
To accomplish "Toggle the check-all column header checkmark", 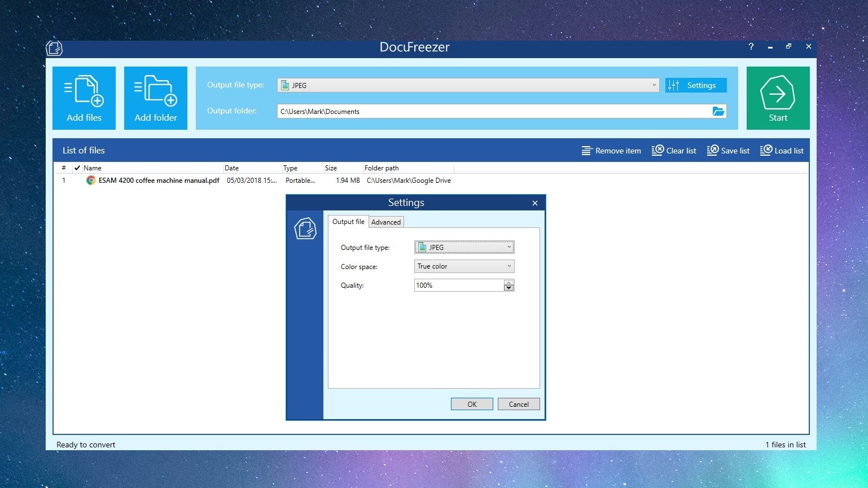I will (x=77, y=168).
